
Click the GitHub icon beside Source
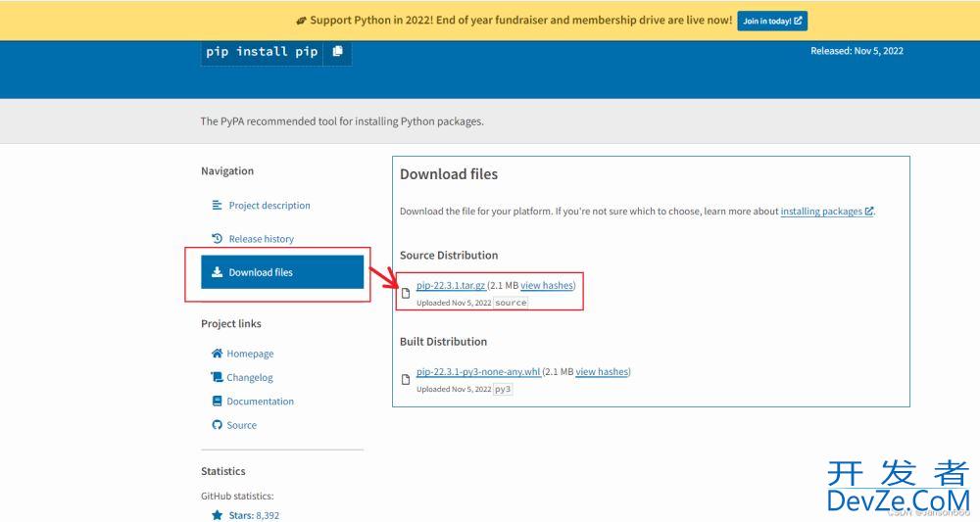pos(217,425)
